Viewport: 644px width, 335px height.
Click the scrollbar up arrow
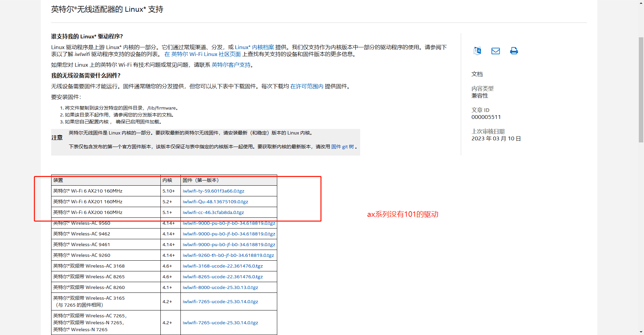coord(641,2)
